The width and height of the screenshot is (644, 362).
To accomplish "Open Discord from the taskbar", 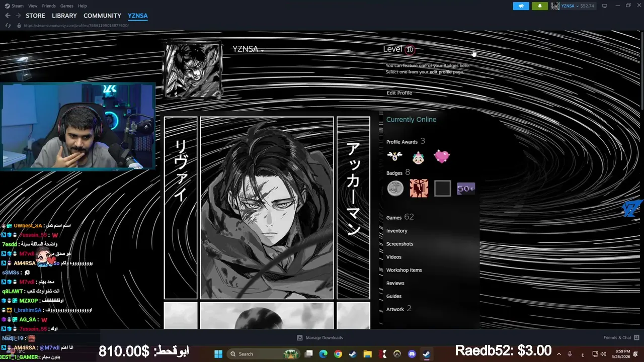I will (412, 354).
